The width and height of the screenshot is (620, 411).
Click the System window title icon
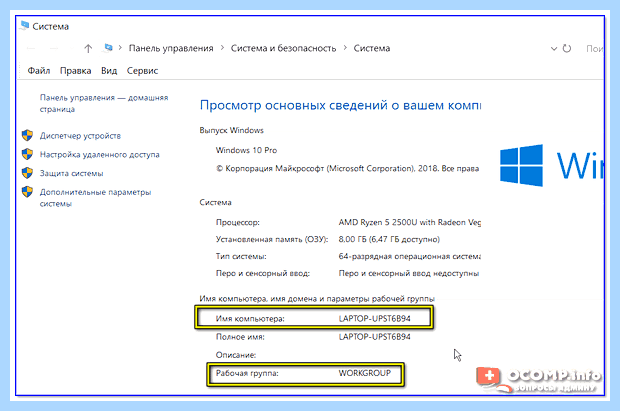[x=25, y=25]
